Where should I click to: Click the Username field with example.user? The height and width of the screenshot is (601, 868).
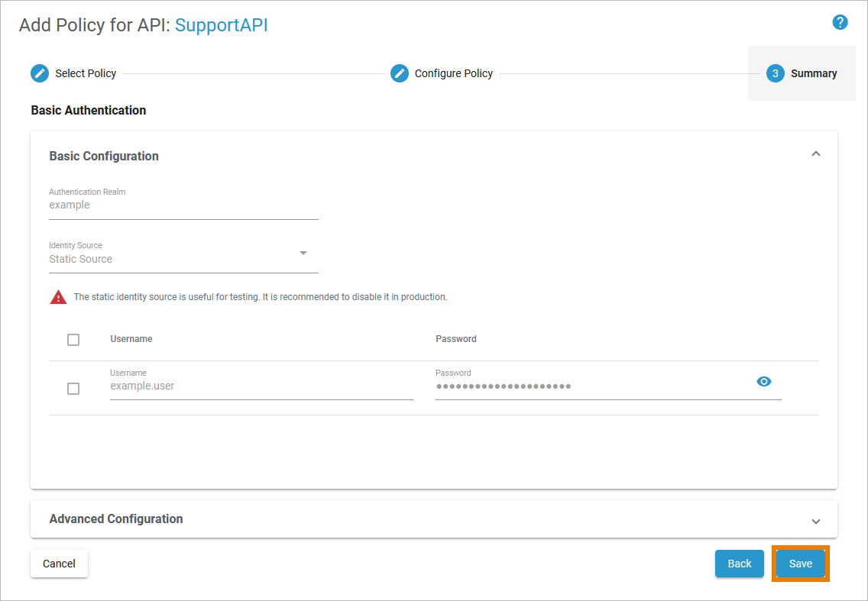point(261,386)
